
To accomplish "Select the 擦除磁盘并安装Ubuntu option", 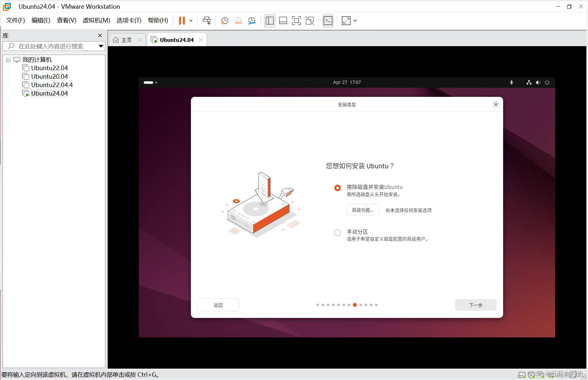I will click(x=337, y=188).
